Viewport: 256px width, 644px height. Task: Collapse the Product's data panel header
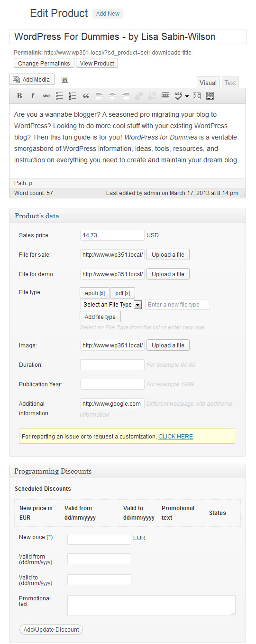pos(128,215)
